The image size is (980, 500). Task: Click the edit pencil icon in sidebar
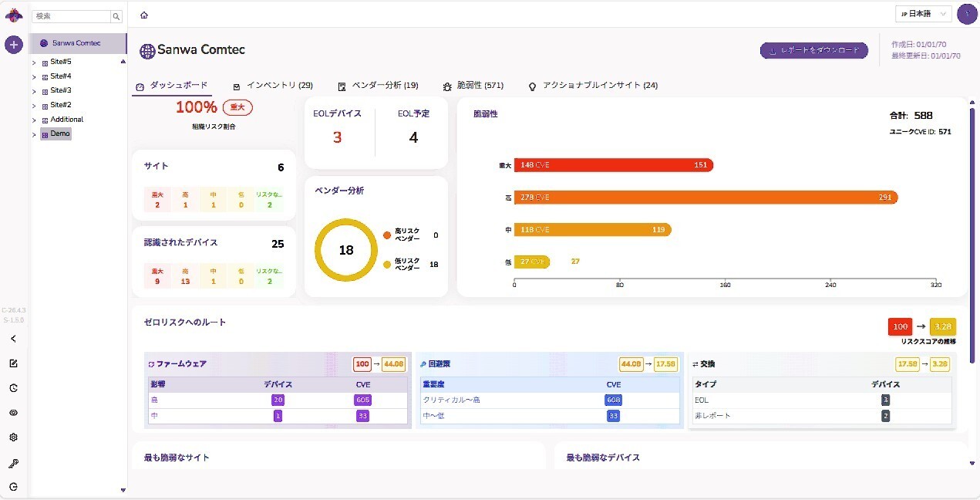(13, 363)
